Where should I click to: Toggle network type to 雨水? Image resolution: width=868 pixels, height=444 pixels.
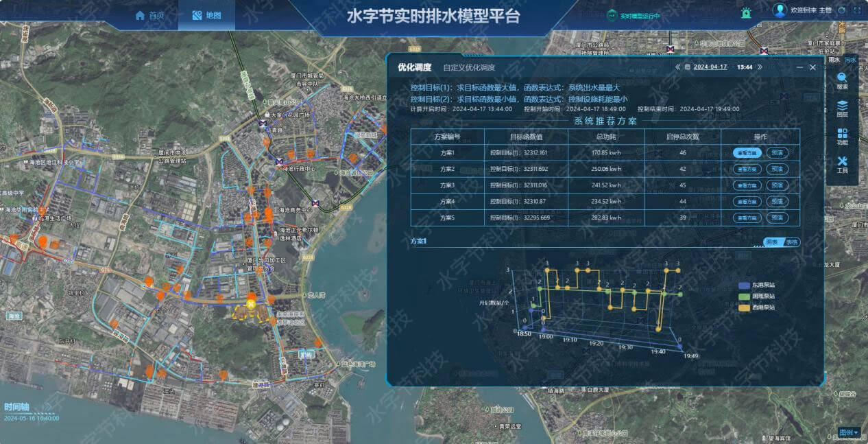click(834, 60)
